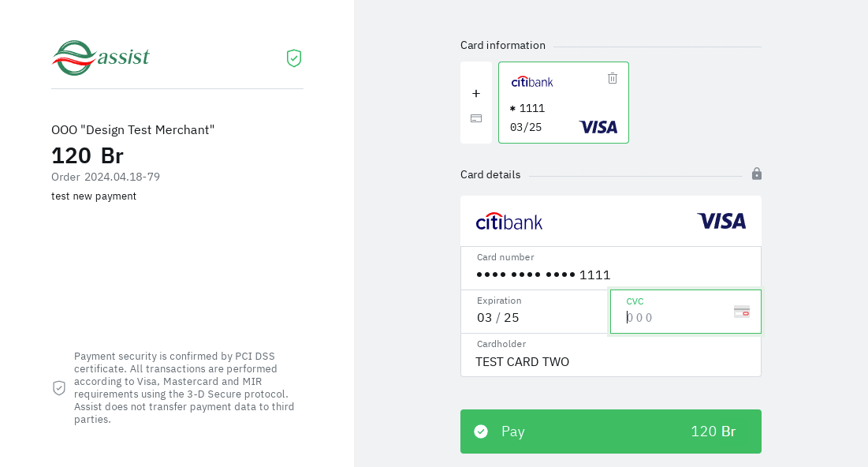Click the Expiration field showing 03 / 25

[535, 317]
